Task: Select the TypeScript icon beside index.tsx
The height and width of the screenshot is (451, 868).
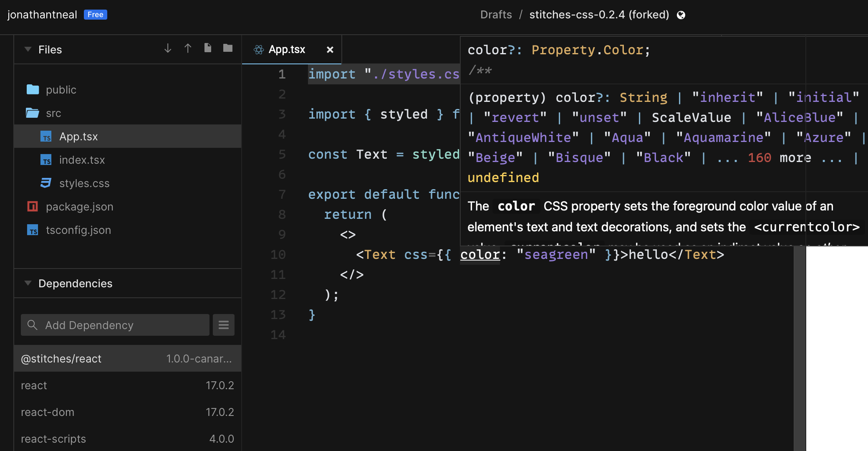Action: point(47,160)
